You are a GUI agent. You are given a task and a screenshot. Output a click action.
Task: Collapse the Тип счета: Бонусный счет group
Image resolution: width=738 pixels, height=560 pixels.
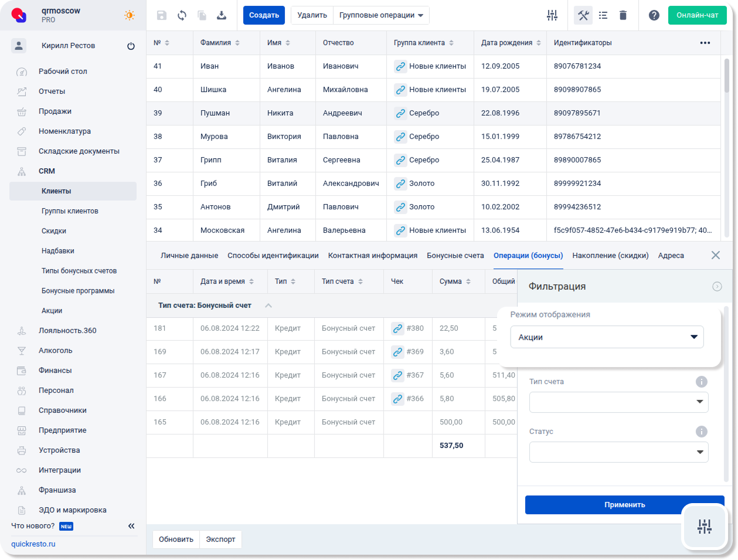(x=268, y=306)
